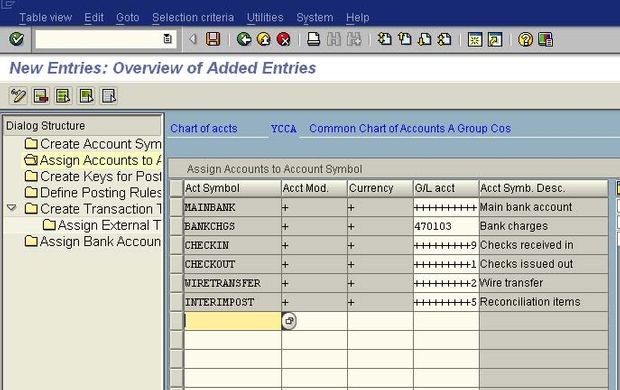Select Create Keys for Posting Rules folder
This screenshot has height=390, width=620.
coord(93,176)
